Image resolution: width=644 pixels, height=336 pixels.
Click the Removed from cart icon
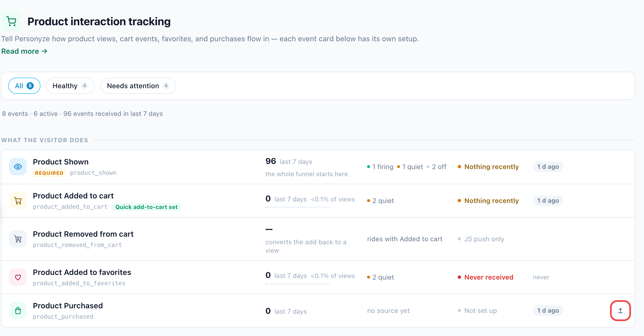click(18, 239)
